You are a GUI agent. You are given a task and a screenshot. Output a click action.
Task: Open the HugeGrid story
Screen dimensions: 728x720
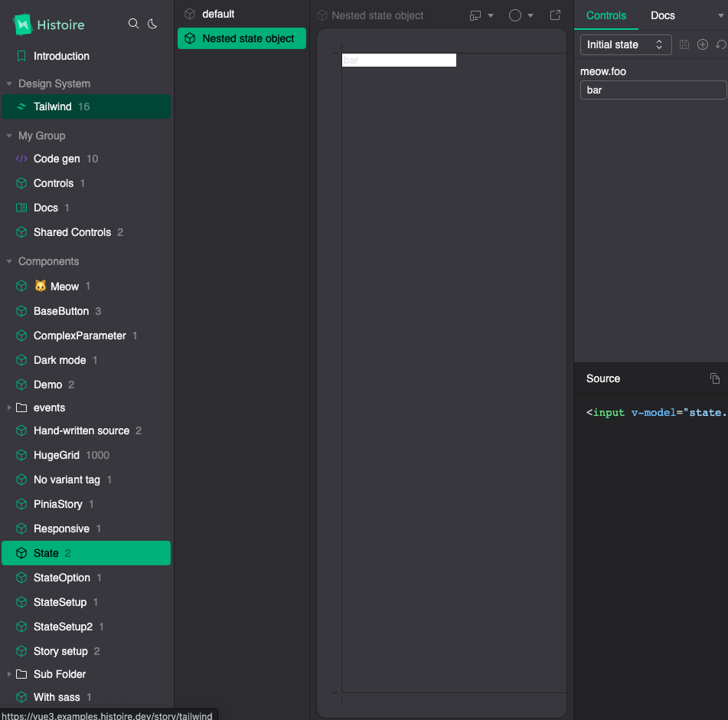86,455
